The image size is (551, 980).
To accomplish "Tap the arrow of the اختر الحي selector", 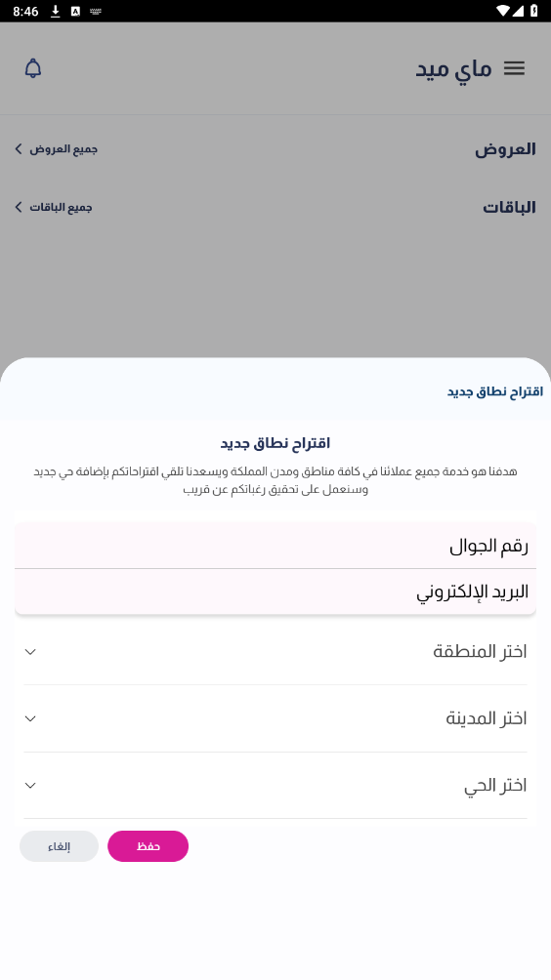I will pos(30,786).
